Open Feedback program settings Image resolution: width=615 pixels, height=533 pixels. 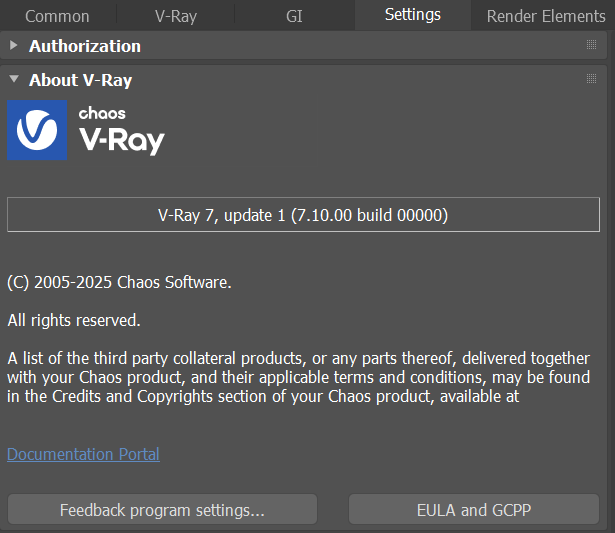162,510
